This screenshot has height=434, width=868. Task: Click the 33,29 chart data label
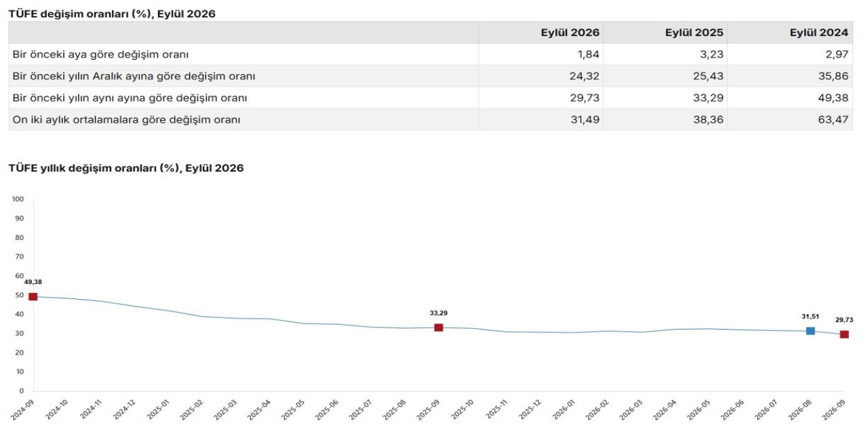[x=439, y=313]
